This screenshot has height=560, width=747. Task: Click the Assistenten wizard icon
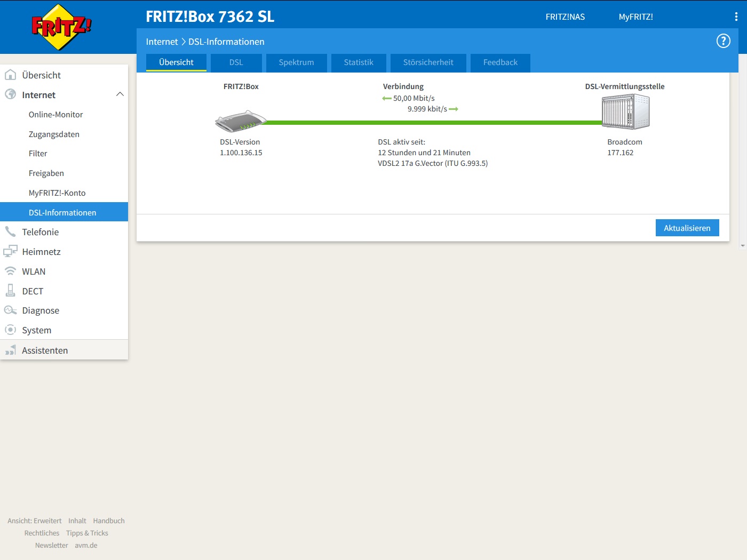click(10, 350)
